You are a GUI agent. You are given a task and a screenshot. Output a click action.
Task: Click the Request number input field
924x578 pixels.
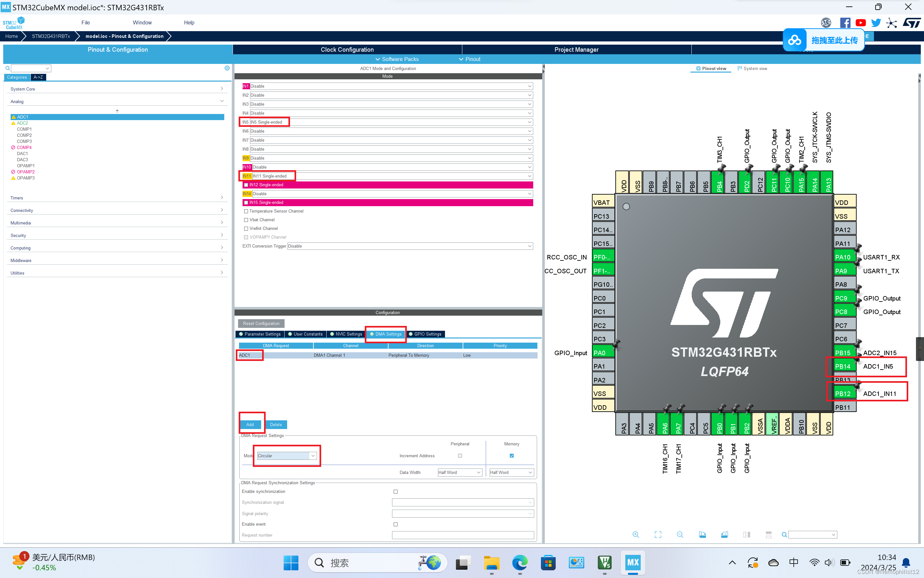pos(463,535)
